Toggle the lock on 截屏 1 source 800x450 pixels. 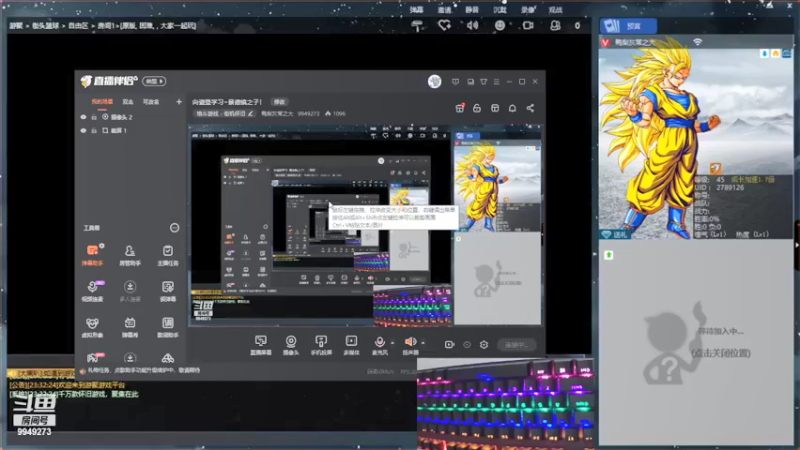click(94, 130)
